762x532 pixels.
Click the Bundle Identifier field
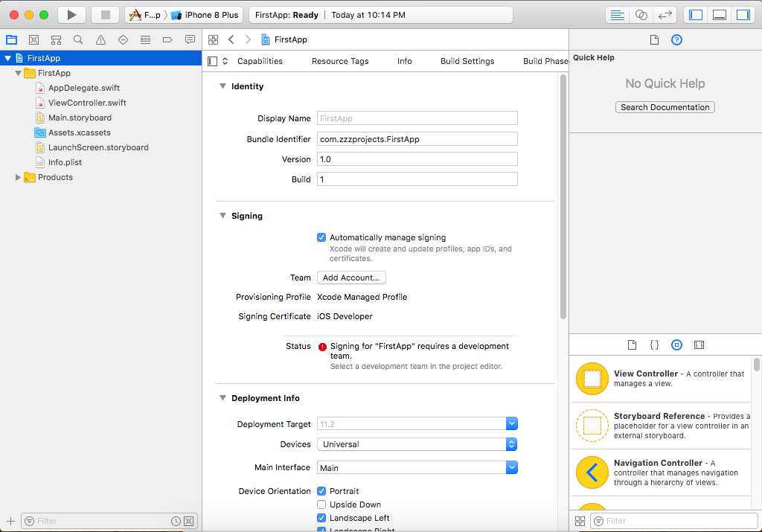(417, 139)
